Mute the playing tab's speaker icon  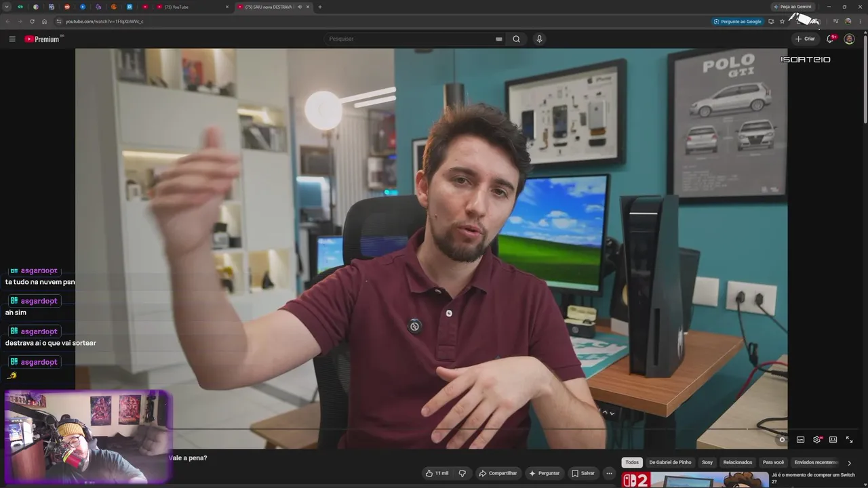299,7
